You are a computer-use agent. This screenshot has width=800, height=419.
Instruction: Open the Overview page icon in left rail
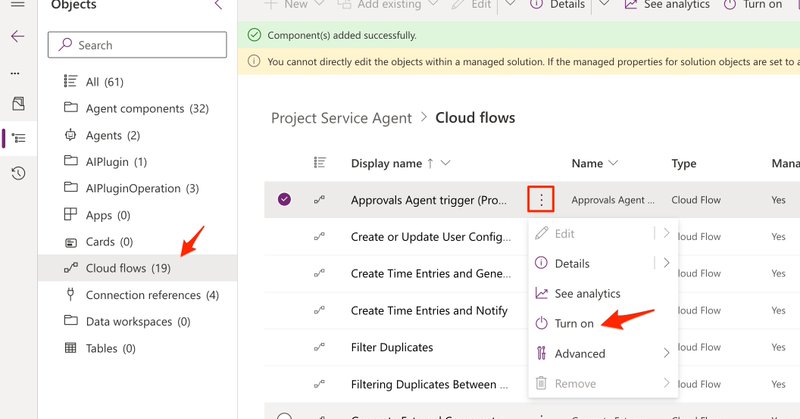tap(18, 104)
